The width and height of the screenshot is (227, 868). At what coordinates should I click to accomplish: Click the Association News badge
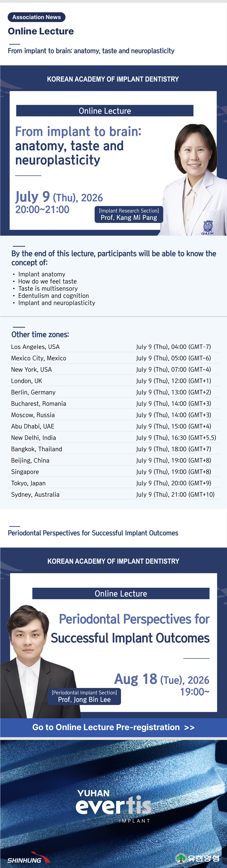36,17
